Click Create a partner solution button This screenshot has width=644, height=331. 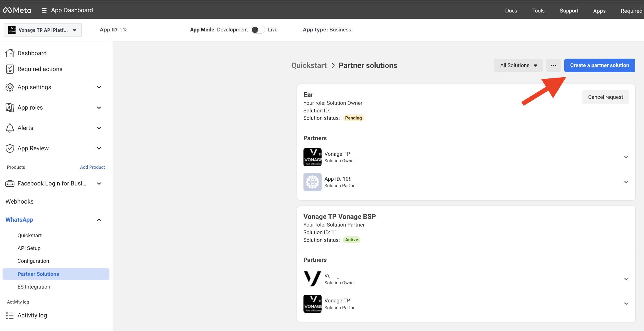click(x=600, y=65)
